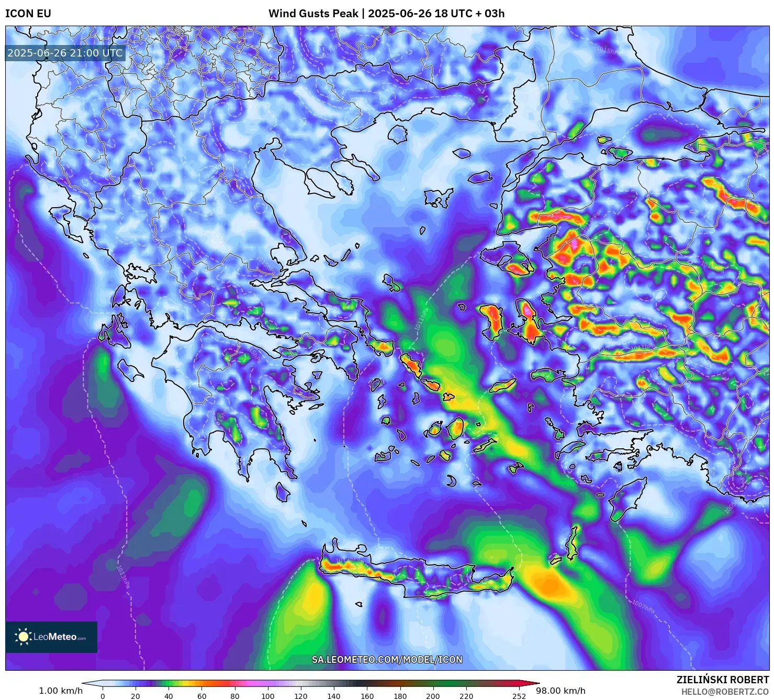Click the colorbar tick label "60"
This screenshot has height=700, width=774.
click(201, 696)
